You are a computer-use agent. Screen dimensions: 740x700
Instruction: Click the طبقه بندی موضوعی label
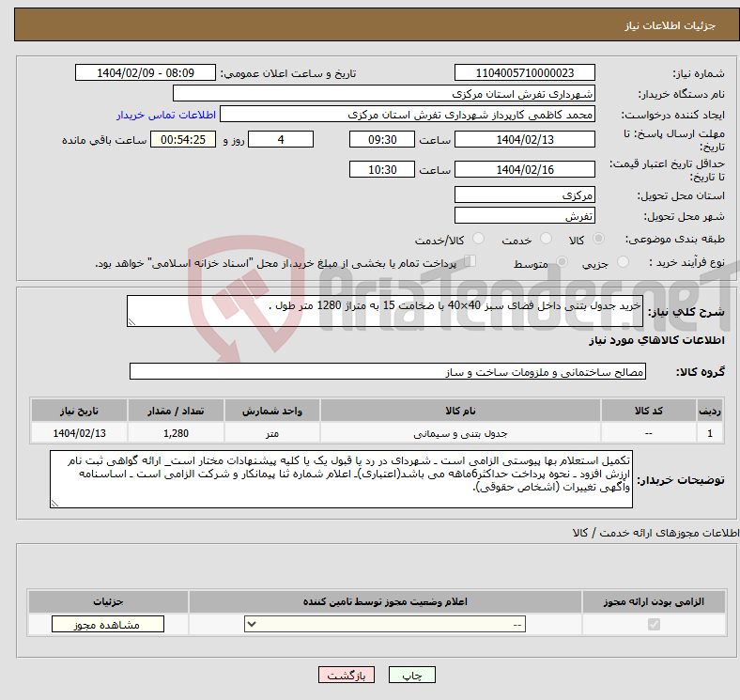tap(675, 239)
